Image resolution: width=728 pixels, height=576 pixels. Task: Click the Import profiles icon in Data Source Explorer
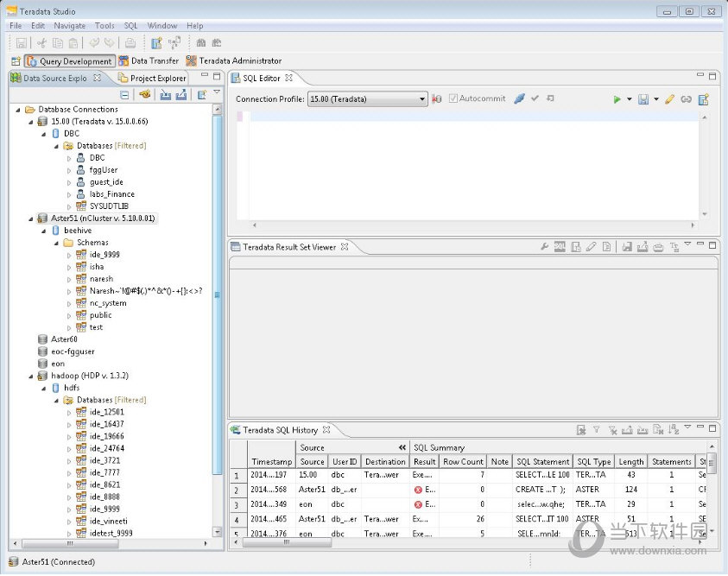coord(165,95)
